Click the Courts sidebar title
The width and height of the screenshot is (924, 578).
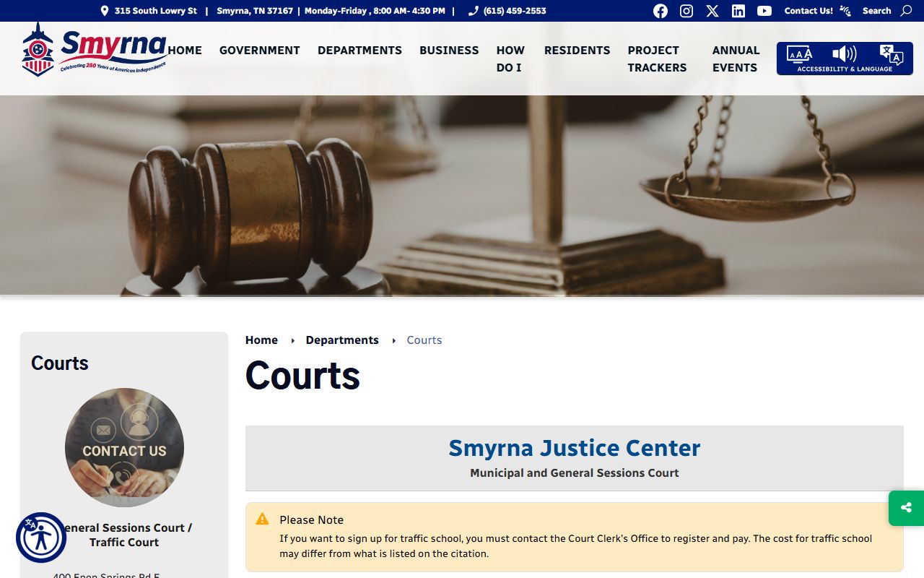click(x=60, y=363)
